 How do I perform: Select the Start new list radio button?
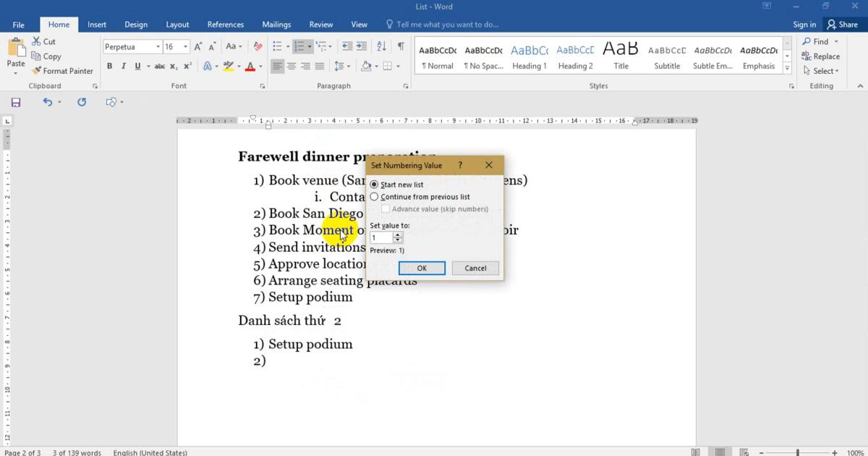[x=374, y=185]
